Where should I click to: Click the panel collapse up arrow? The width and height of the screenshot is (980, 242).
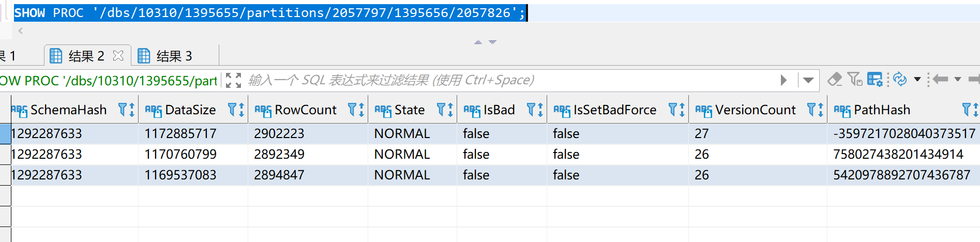478,42
